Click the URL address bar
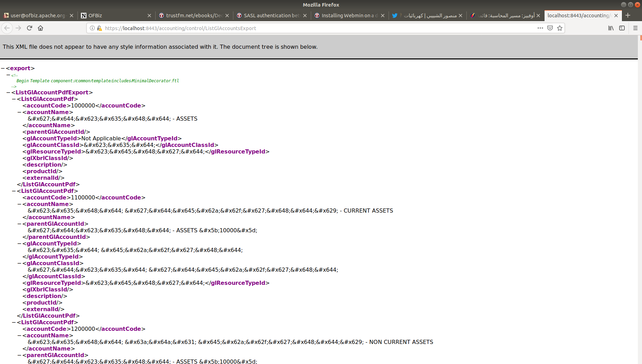 click(311, 28)
